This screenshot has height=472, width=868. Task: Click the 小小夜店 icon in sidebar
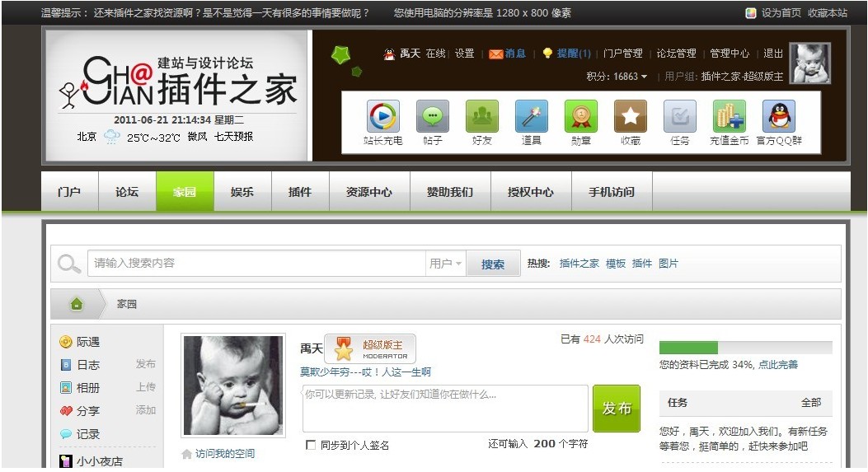pos(65,460)
